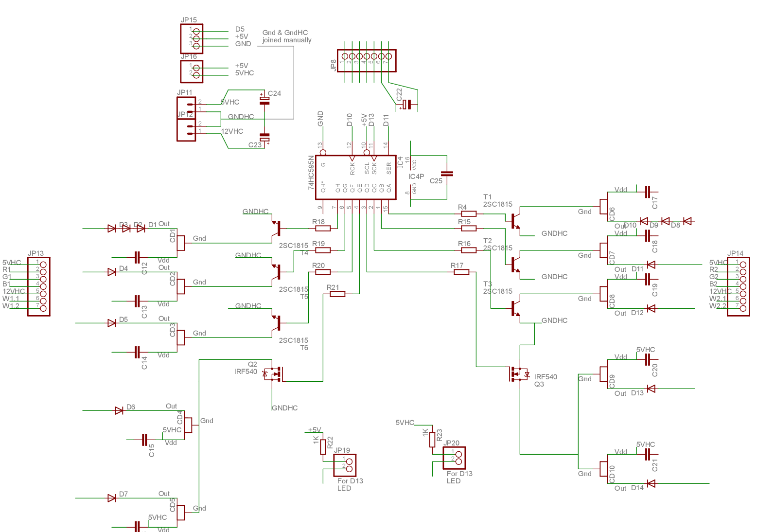Click diode D6 symbol
The image size is (757, 532).
pos(119,410)
